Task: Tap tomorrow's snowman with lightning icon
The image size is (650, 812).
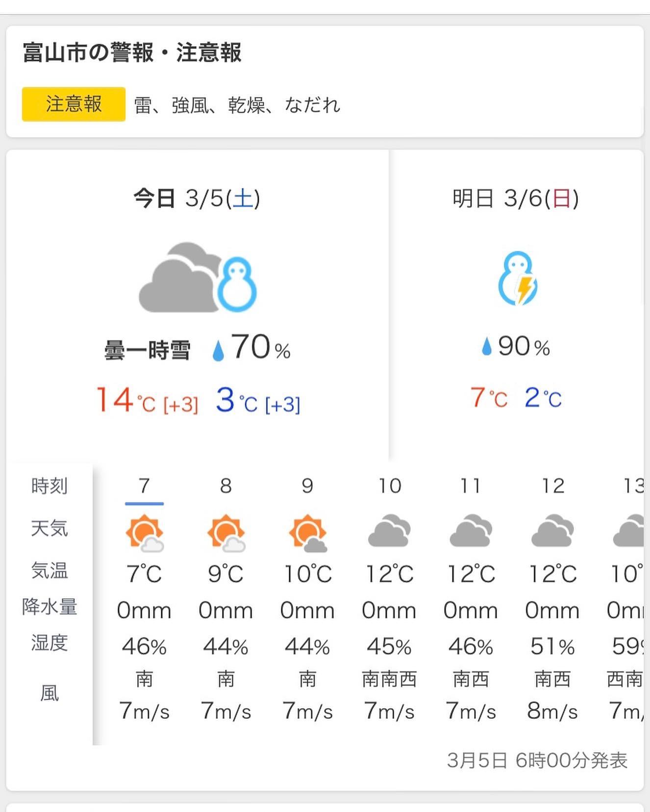Action: [x=518, y=278]
